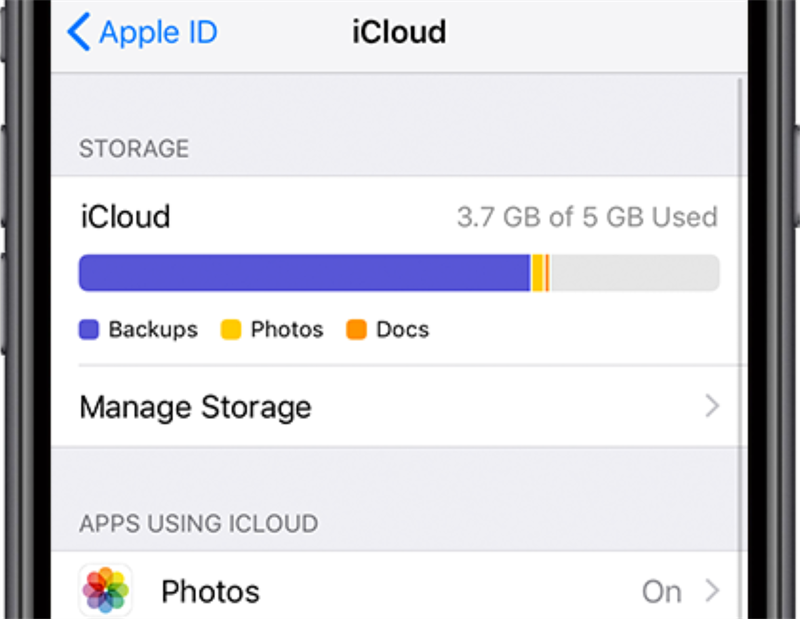Open Manage Storage
Screen dimensions: 800x619
[196, 407]
